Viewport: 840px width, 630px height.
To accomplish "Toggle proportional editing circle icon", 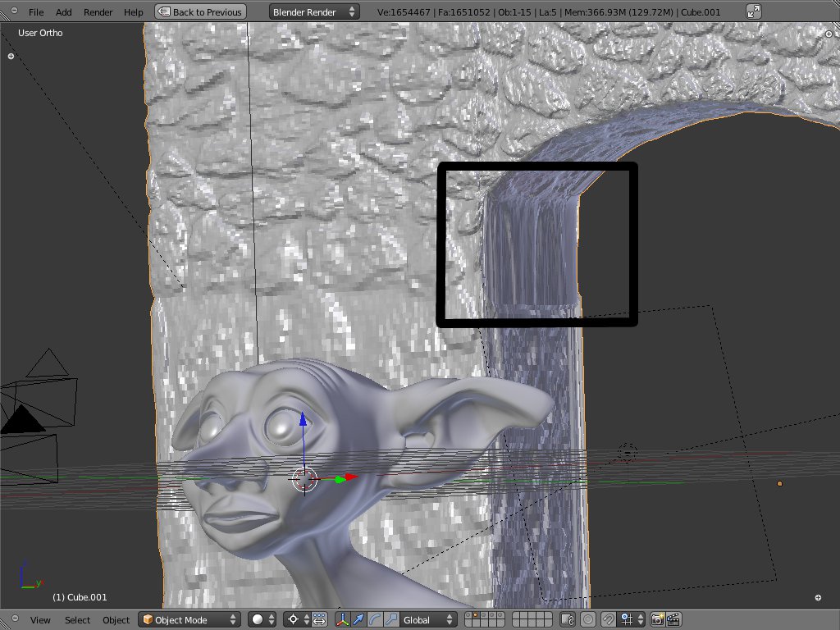I will [587, 620].
